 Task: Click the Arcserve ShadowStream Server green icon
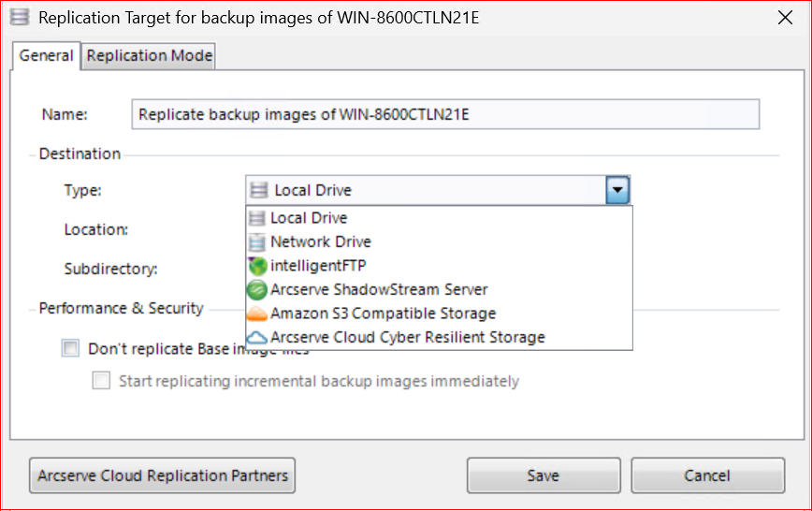tap(257, 290)
